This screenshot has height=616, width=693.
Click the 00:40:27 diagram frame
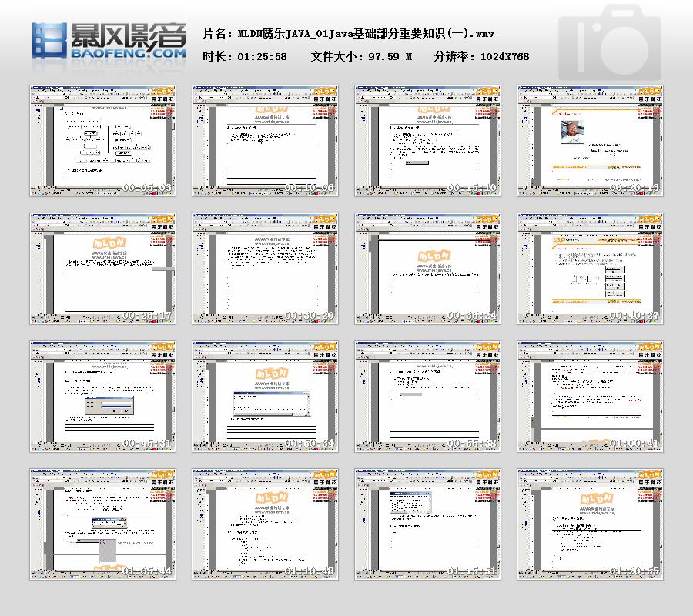point(590,268)
